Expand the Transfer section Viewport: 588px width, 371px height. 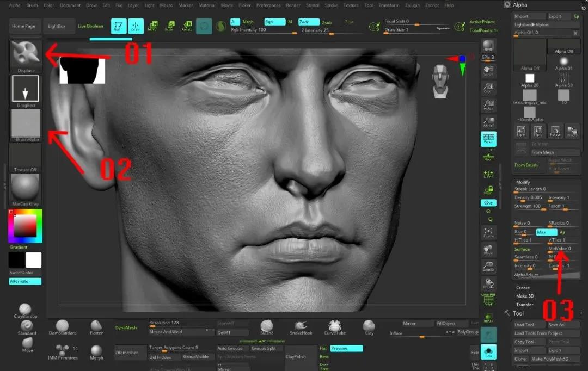click(x=524, y=304)
